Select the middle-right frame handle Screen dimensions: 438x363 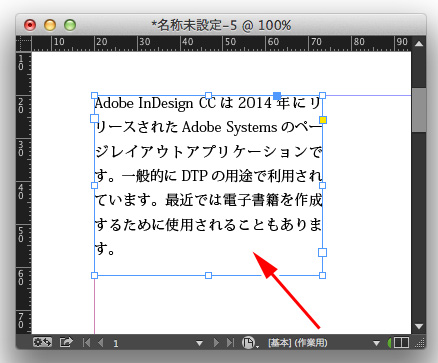(x=322, y=185)
